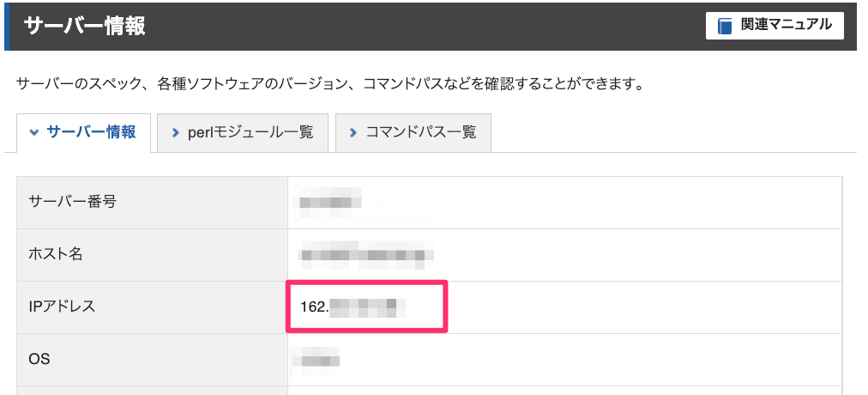
Task: Click the arrow beside コマンドパス一覧
Action: [x=353, y=133]
